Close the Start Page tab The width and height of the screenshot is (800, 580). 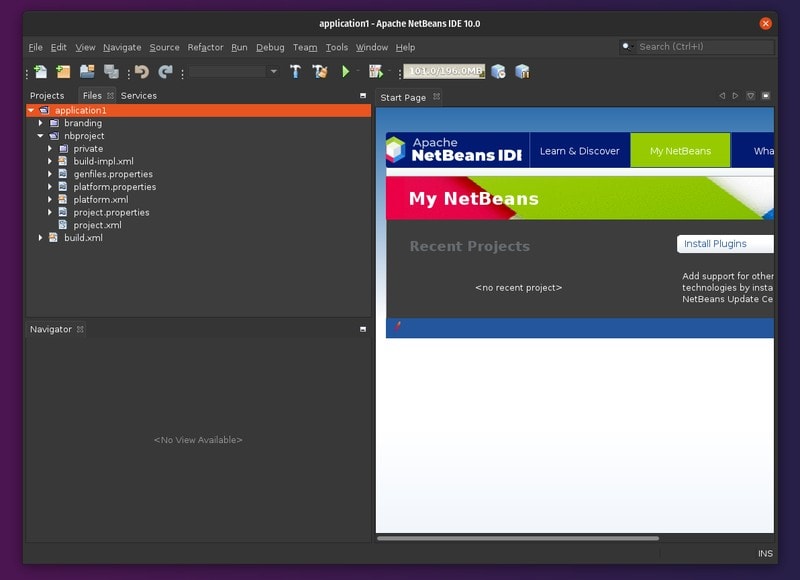[436, 96]
